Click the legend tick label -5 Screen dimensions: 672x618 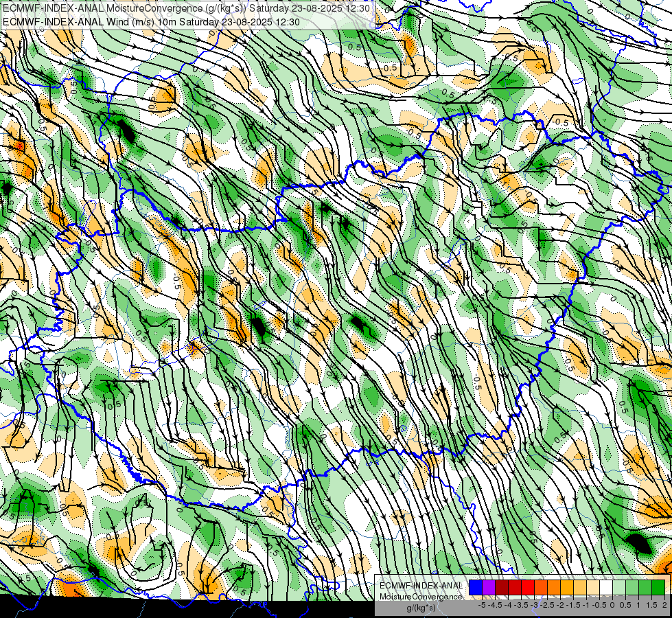pos(482,605)
